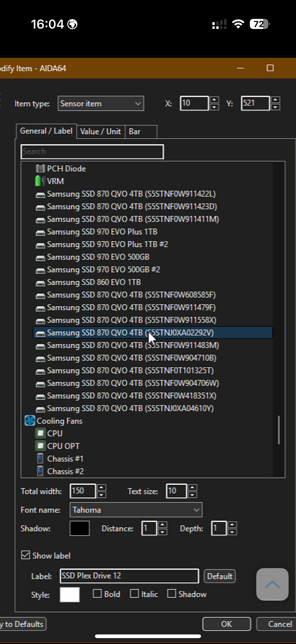Click the PCH Diode chip icon
Screen dimensions: 296x644
click(x=40, y=168)
